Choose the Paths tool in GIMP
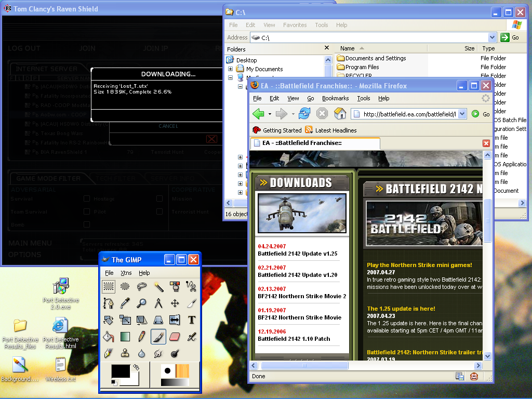The width and height of the screenshot is (532, 399). (x=109, y=303)
